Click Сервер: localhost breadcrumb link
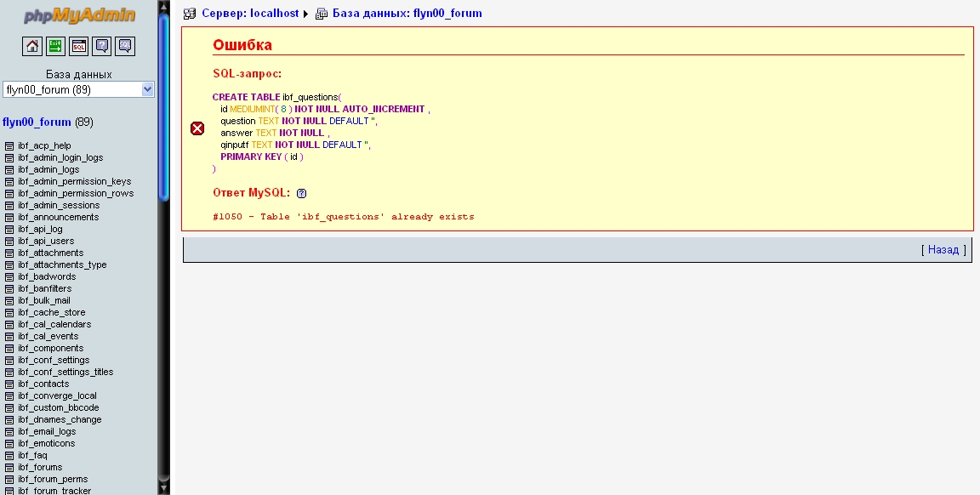The width and height of the screenshot is (980, 495). [x=249, y=14]
